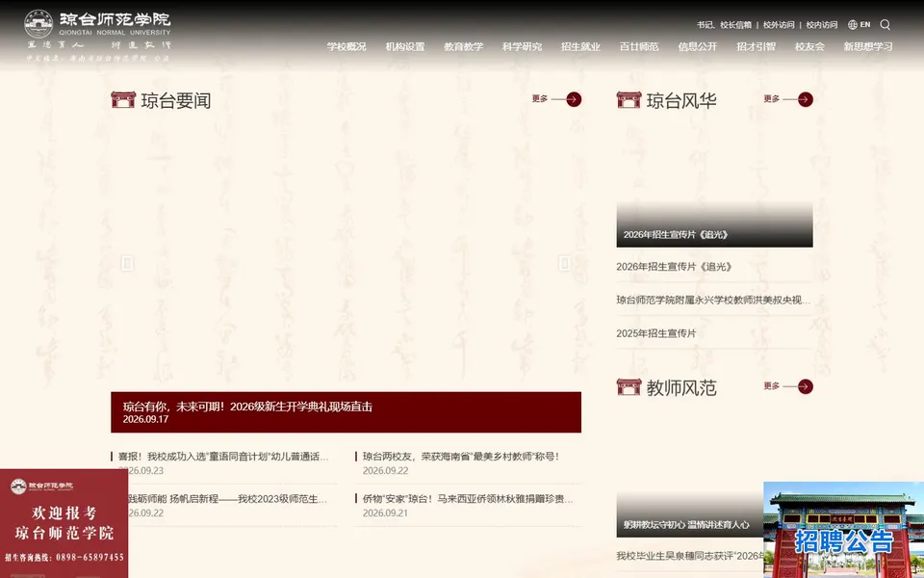This screenshot has height=578, width=924.
Task: Click the date 2026.09.22 under 琼台两校友
Action: 385,471
